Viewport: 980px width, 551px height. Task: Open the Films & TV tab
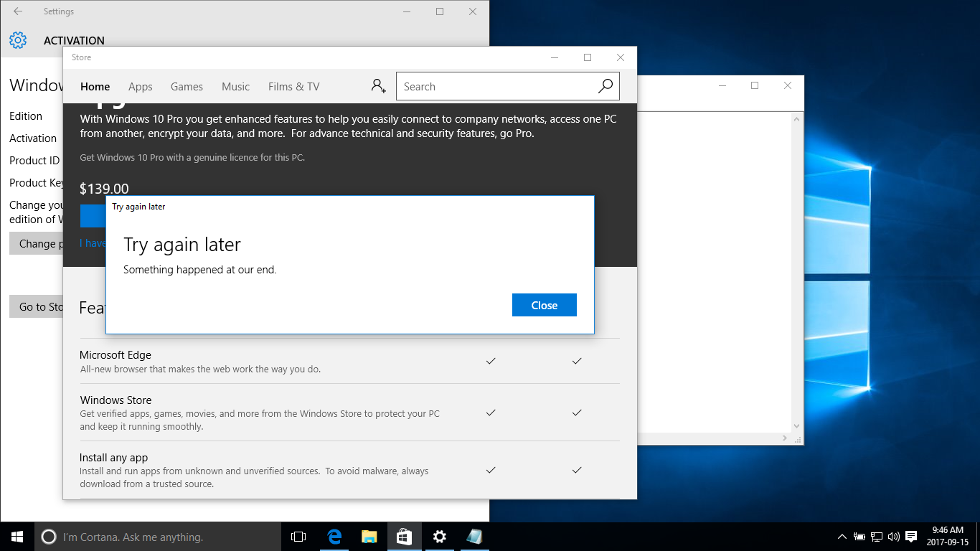tap(293, 87)
